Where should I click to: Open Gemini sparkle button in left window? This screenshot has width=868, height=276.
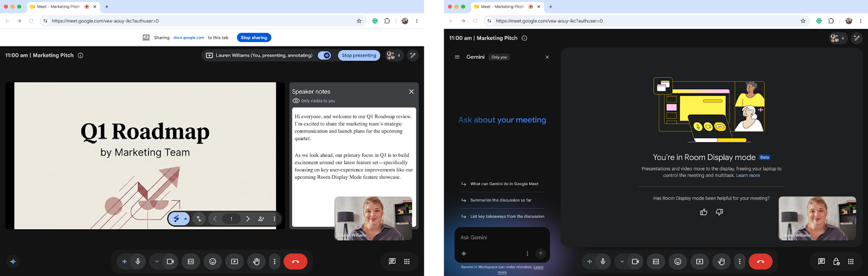pos(13,261)
